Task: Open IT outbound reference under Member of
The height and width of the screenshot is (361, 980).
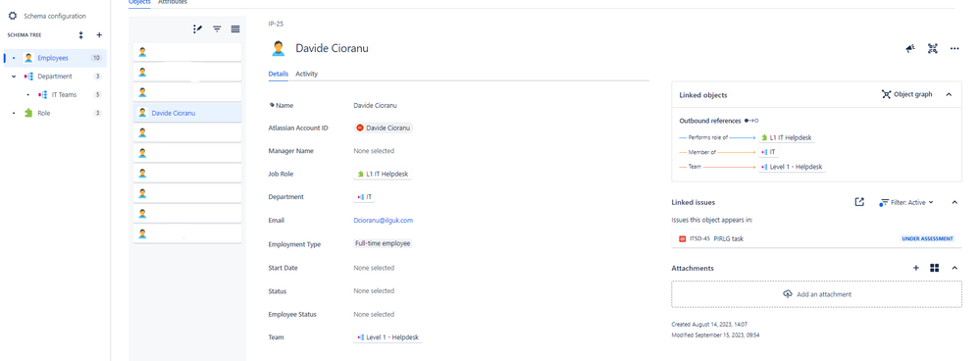Action: 769,152
